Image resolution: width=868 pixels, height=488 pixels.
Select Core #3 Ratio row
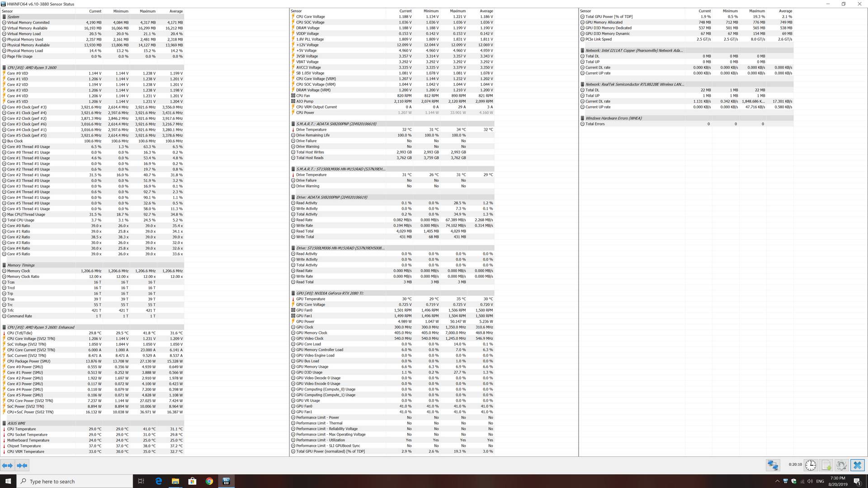point(93,243)
